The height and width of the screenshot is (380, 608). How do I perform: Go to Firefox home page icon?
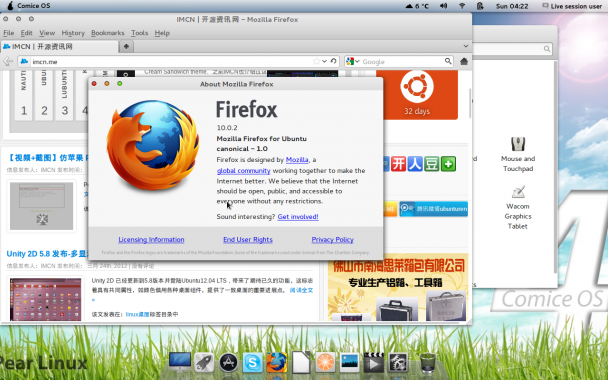[x=464, y=61]
